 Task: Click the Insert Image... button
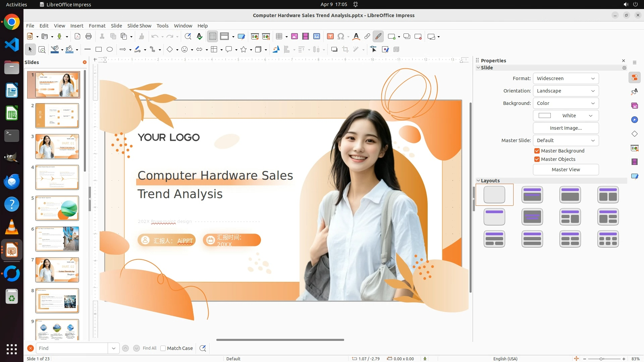(x=566, y=128)
